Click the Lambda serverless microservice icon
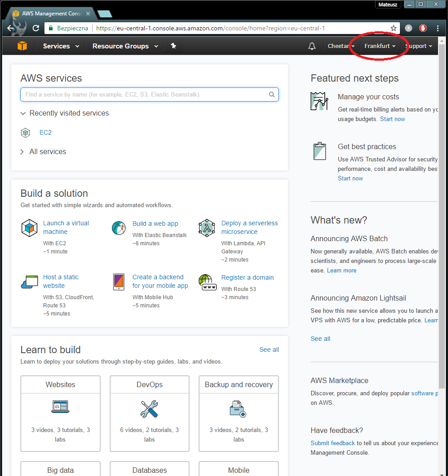The height and width of the screenshot is (476, 448). pos(207,228)
